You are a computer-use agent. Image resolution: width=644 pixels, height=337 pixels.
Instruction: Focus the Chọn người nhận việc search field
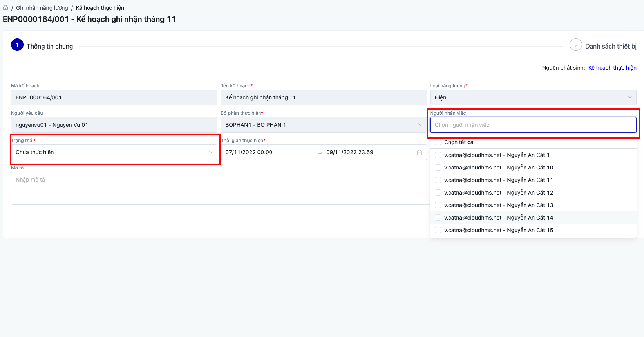533,125
